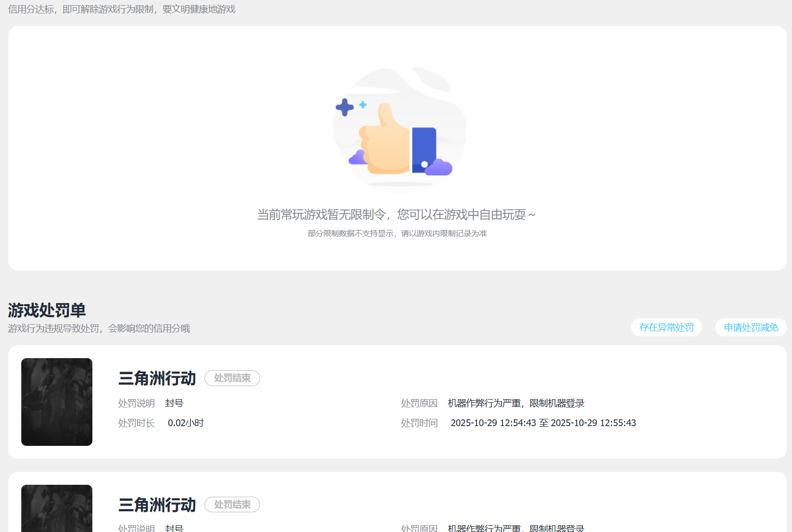Select the 游戏处罚单 heading
The image size is (792, 532).
tap(47, 310)
